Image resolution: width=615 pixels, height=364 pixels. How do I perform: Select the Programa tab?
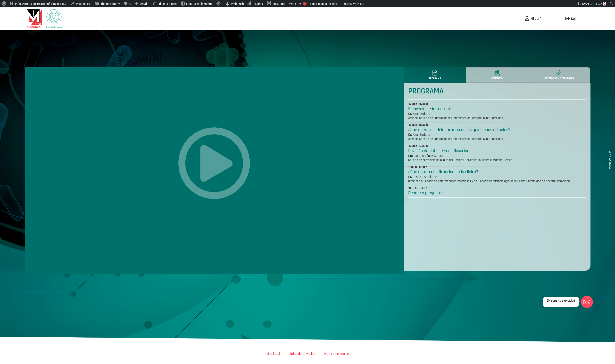point(435,75)
